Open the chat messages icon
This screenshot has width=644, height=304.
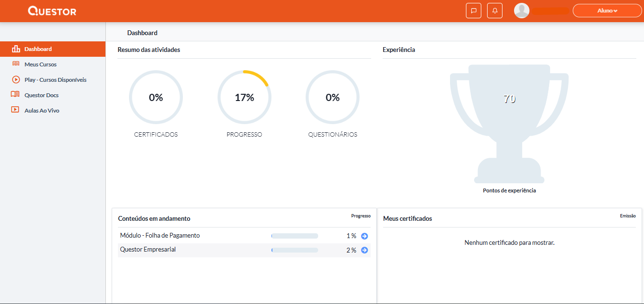pos(474,11)
